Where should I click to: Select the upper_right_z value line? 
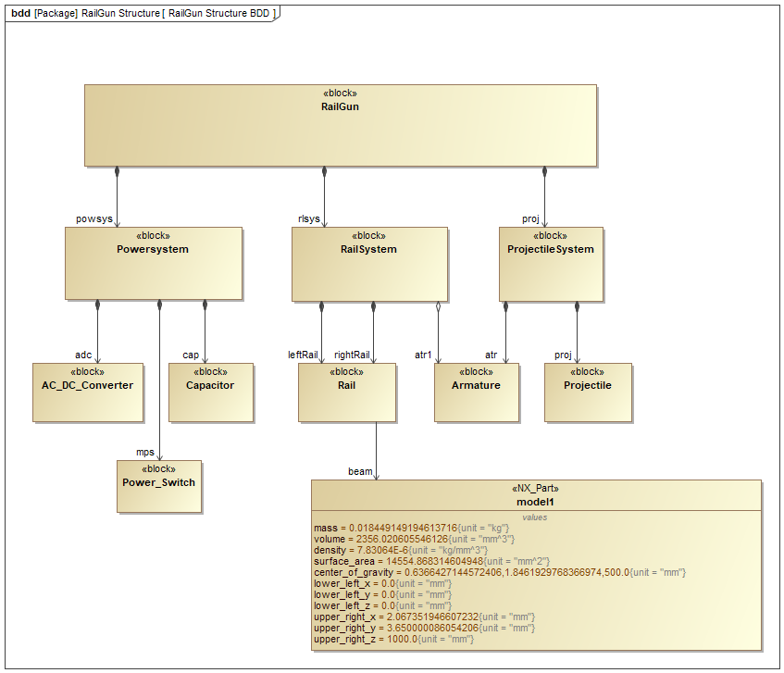pos(394,640)
